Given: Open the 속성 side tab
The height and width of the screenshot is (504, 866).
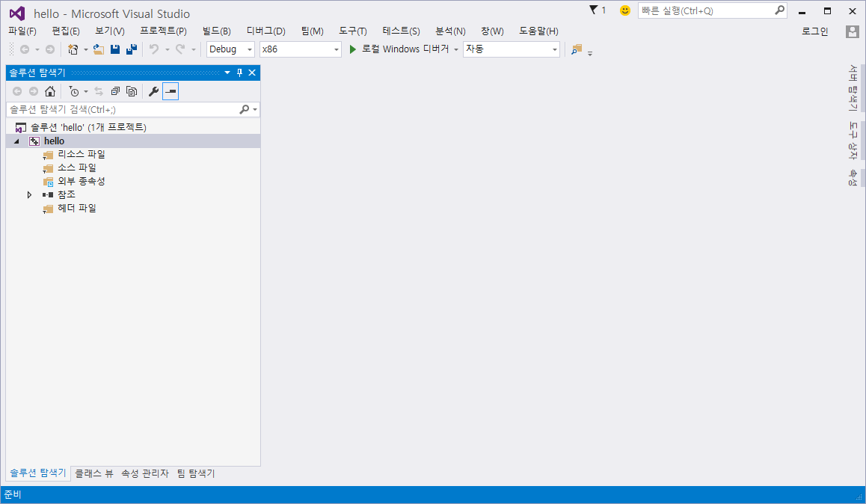Looking at the screenshot, I should pyautogui.click(x=853, y=177).
